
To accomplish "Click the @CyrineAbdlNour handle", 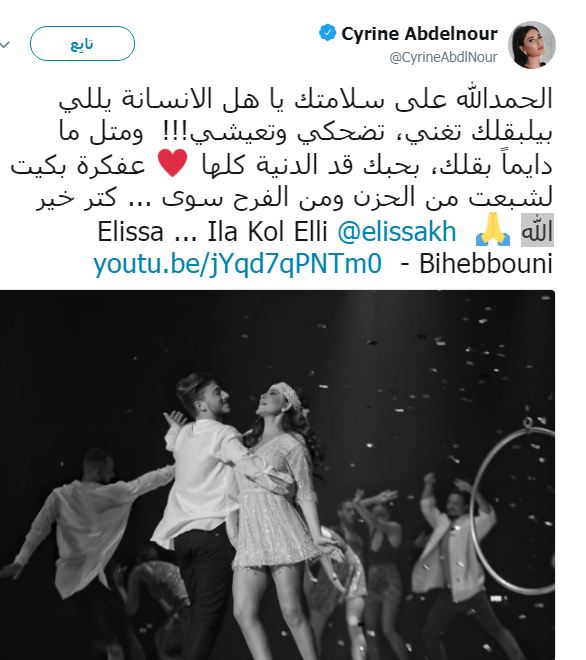I will (443, 57).
